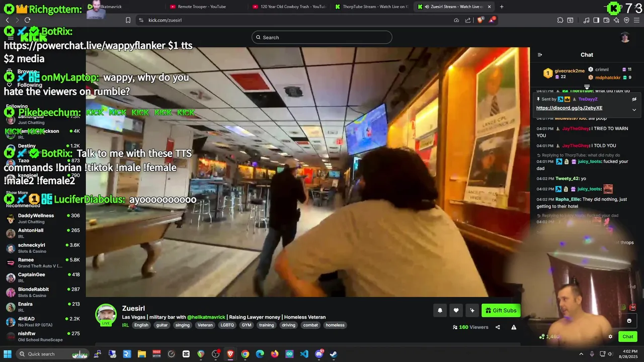This screenshot has width=644, height=362.
Task: Click the homeless tag
Action: click(335, 325)
